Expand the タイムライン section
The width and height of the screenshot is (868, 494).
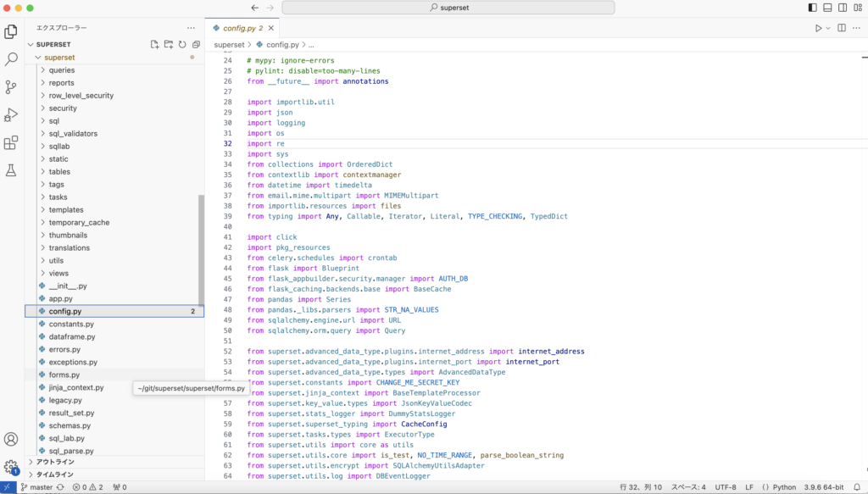55,475
